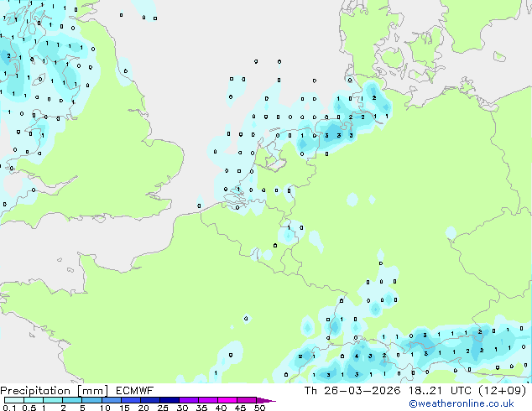Click the date '26-03-2026'
This screenshot has width=532, height=411.
[362, 391]
